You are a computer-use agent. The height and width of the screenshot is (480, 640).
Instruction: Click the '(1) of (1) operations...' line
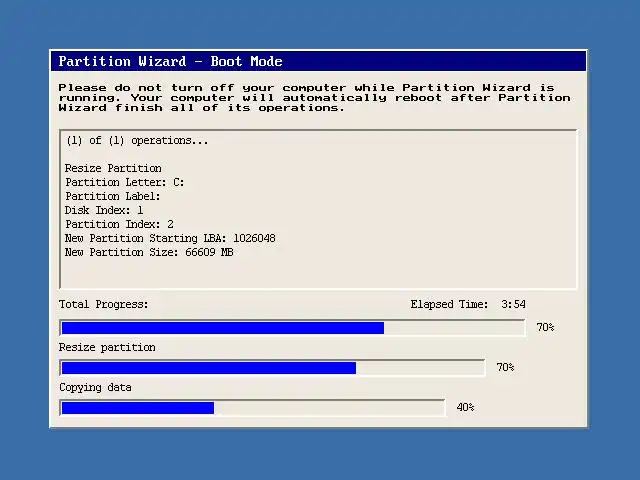pos(137,141)
